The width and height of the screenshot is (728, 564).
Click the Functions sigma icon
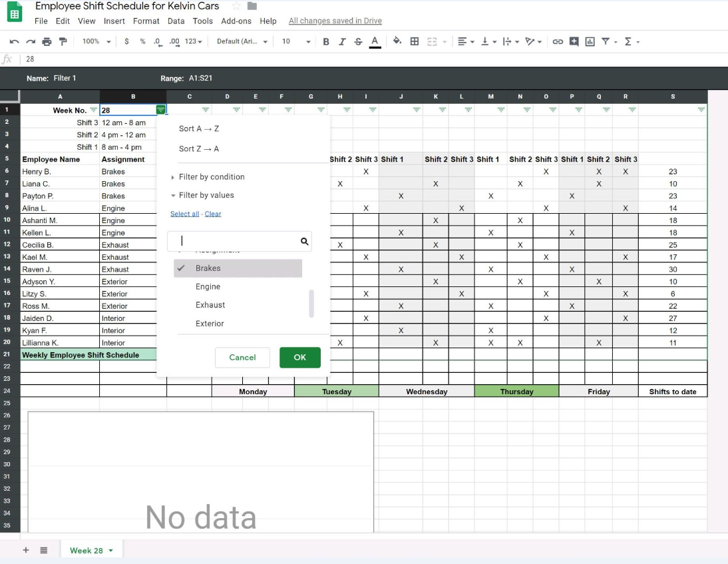628,42
